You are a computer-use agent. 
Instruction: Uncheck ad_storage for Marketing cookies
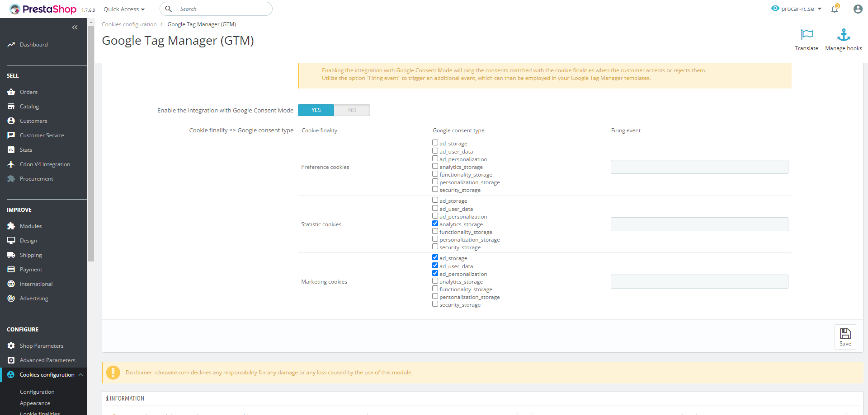tap(435, 257)
